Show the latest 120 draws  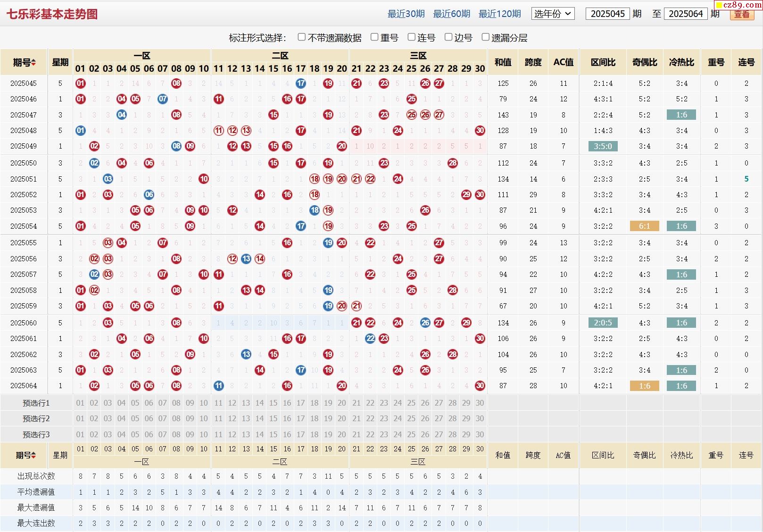[500, 14]
